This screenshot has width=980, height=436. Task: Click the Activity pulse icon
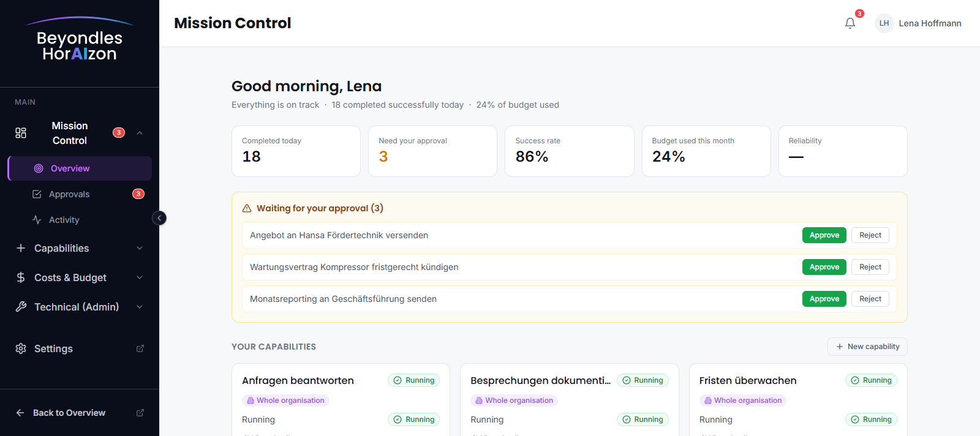click(37, 220)
